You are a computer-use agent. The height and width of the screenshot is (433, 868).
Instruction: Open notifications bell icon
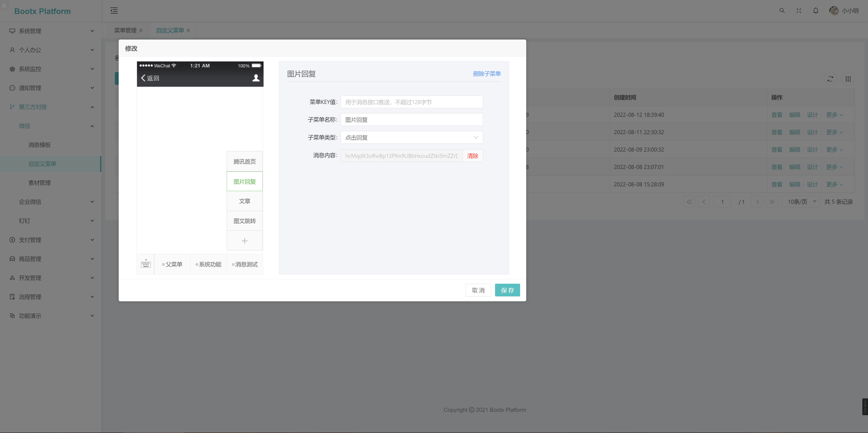pos(815,11)
